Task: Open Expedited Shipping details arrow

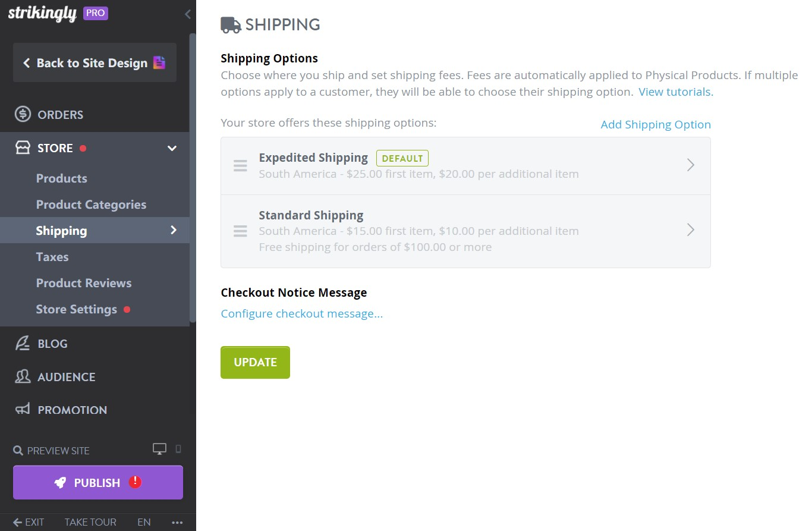Action: (691, 165)
